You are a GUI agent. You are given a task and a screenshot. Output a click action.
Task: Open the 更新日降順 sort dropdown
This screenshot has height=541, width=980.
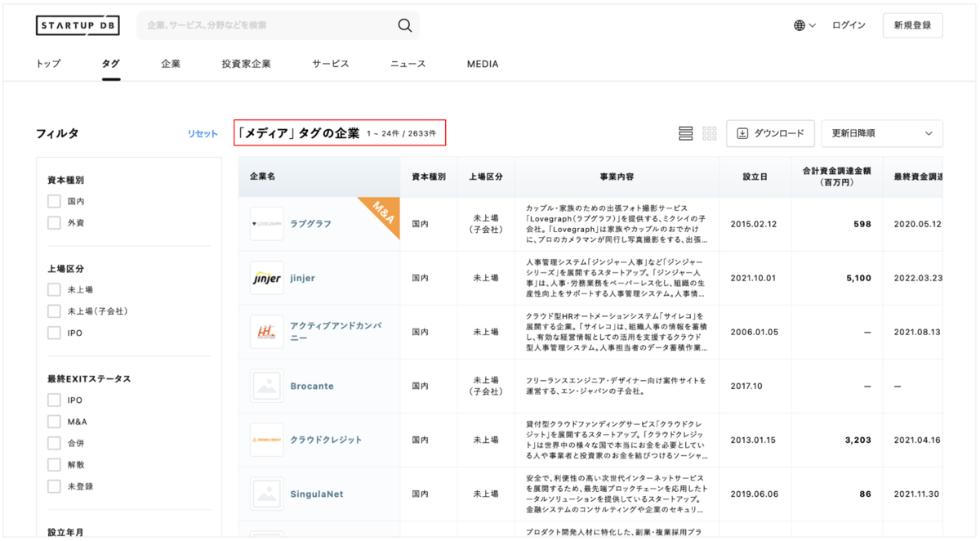coord(882,133)
